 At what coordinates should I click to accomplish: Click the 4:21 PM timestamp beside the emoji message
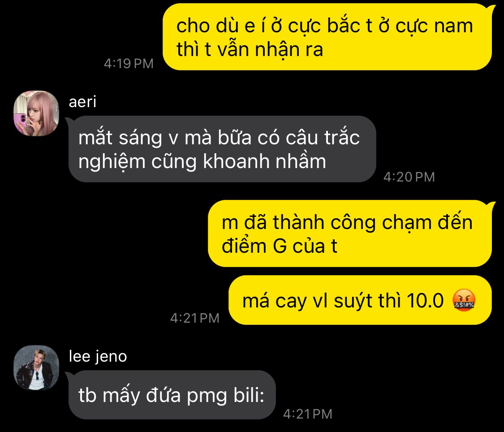[195, 318]
